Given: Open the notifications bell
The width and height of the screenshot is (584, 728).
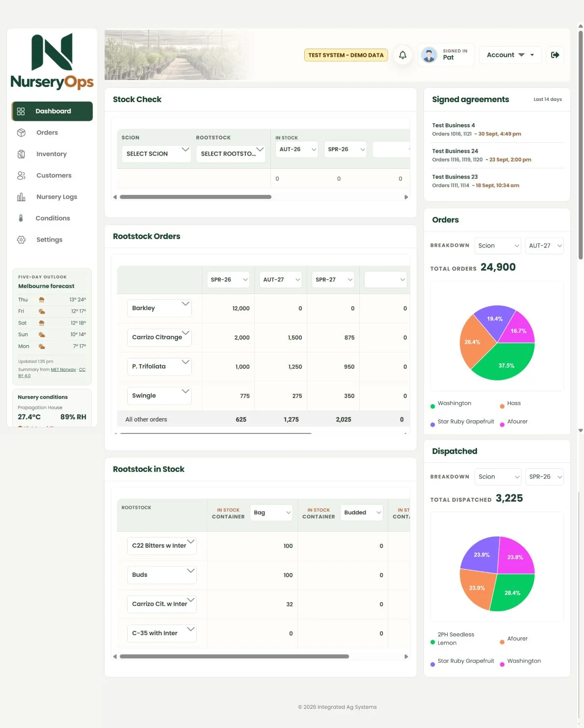Looking at the screenshot, I should click(402, 55).
